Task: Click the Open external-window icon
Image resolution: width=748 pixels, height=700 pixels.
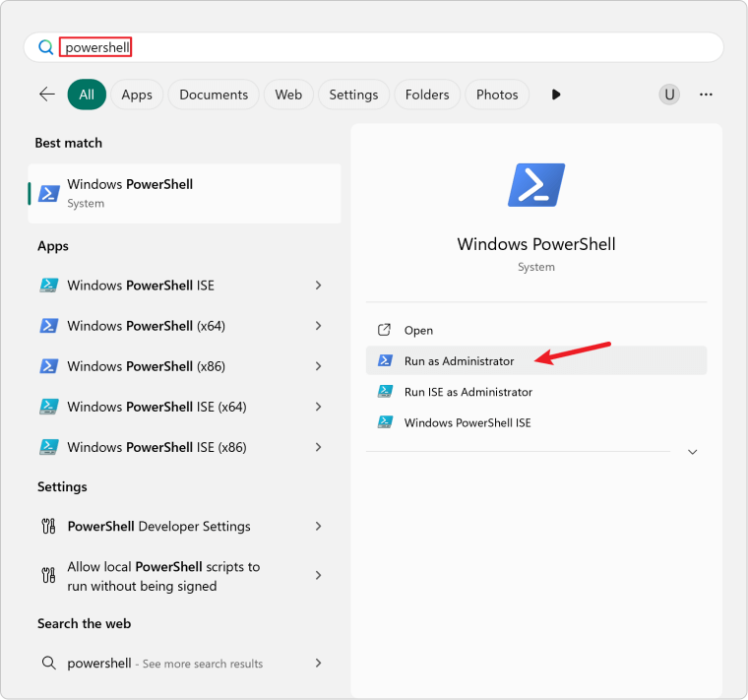Action: pyautogui.click(x=385, y=330)
